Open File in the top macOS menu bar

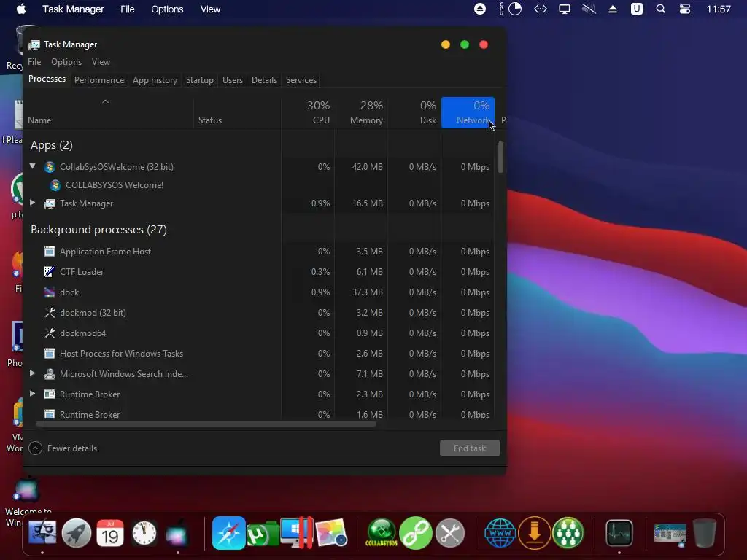(x=127, y=9)
